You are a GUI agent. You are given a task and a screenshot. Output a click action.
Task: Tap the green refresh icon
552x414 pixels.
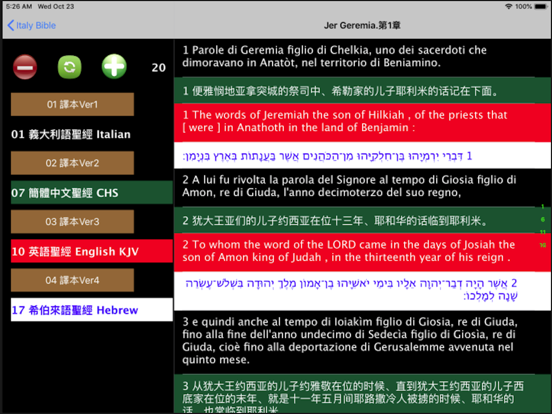tap(69, 67)
